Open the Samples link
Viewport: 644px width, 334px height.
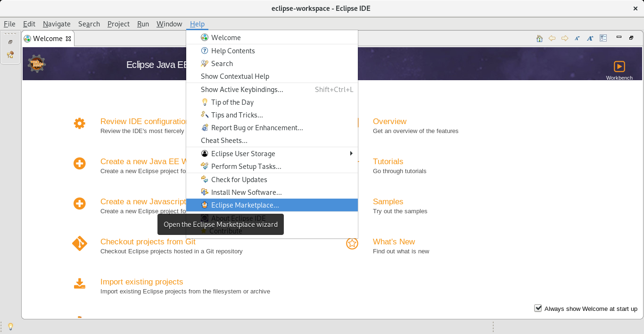click(x=388, y=201)
